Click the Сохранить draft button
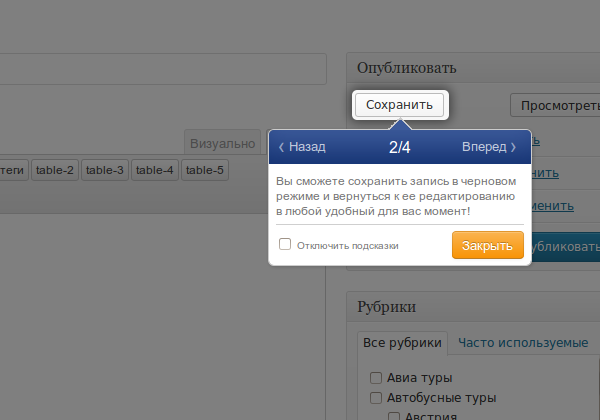The image size is (600, 420). 399,105
